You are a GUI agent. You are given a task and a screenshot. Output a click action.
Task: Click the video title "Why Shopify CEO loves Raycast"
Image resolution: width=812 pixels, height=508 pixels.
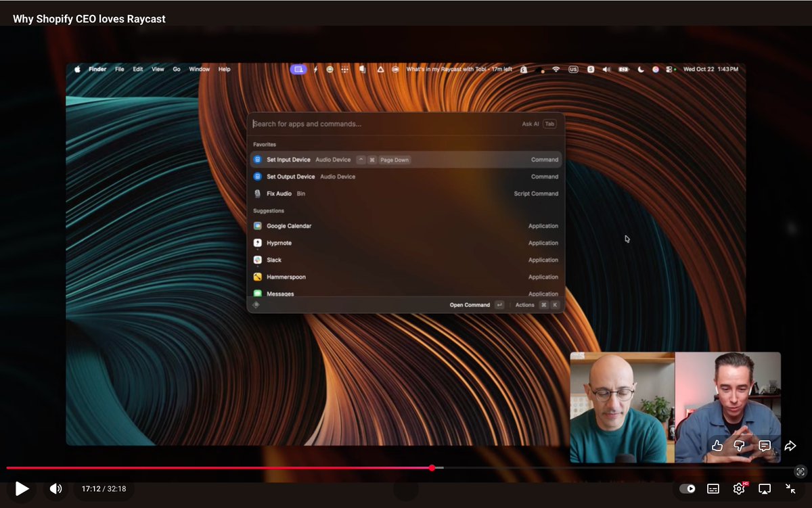point(89,19)
